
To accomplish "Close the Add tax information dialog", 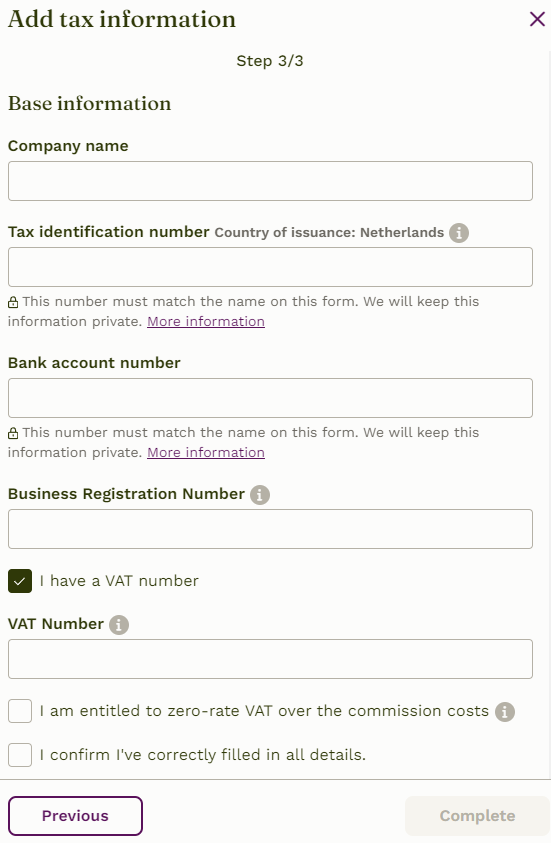I will click(x=537, y=19).
